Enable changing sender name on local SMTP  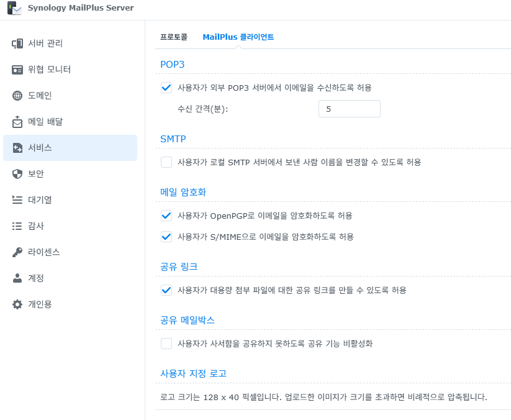pos(166,162)
